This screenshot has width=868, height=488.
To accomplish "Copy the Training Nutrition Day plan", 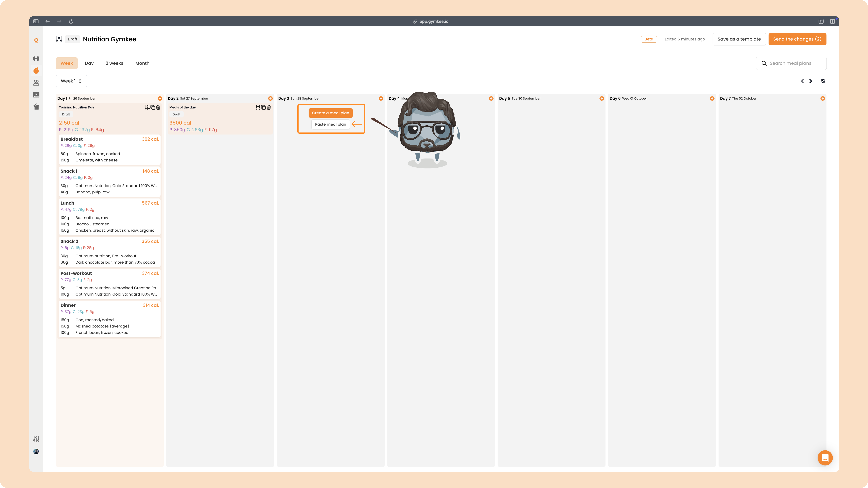I will (153, 107).
